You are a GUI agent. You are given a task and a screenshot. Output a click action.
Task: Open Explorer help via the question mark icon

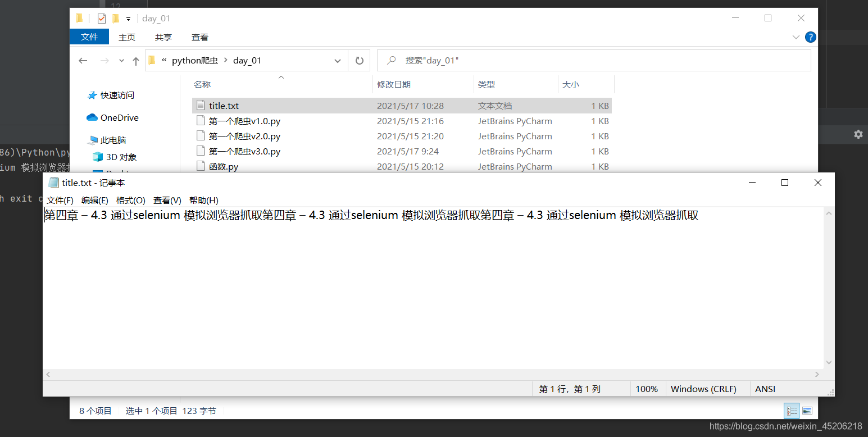tap(810, 37)
